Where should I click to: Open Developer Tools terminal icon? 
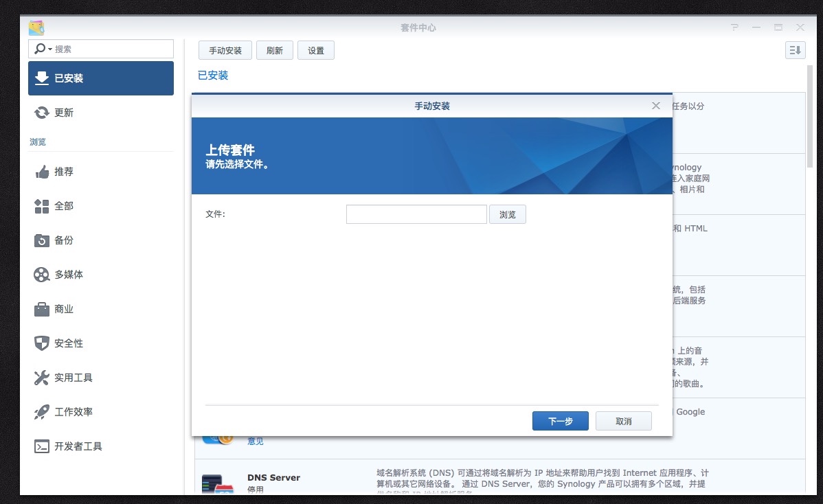click(42, 446)
